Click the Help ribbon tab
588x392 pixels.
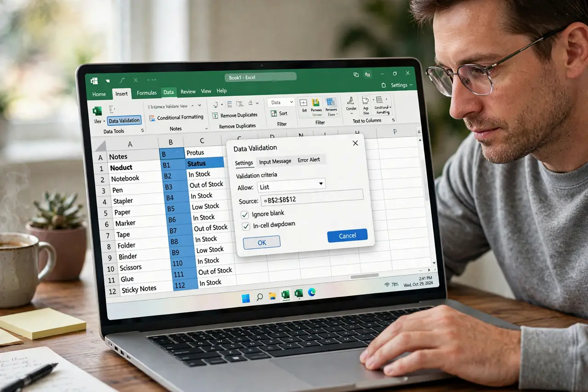[222, 91]
